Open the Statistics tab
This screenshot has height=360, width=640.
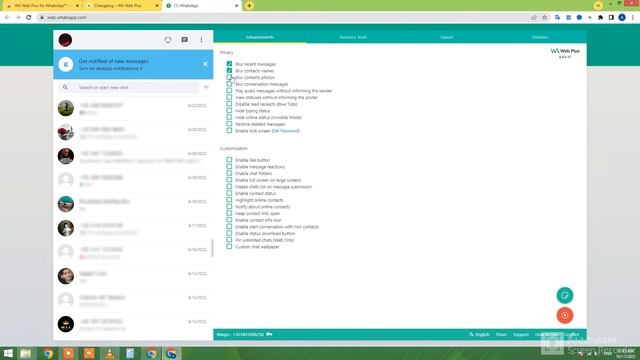(x=540, y=37)
